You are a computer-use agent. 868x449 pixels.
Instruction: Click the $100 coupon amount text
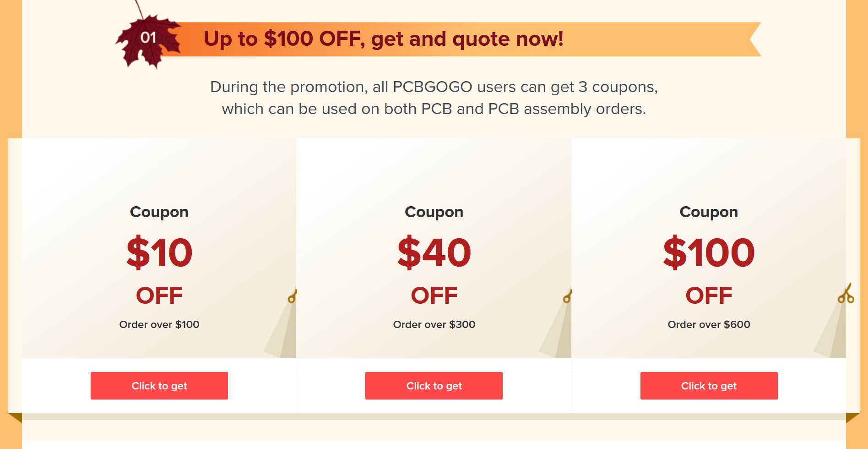tap(709, 252)
